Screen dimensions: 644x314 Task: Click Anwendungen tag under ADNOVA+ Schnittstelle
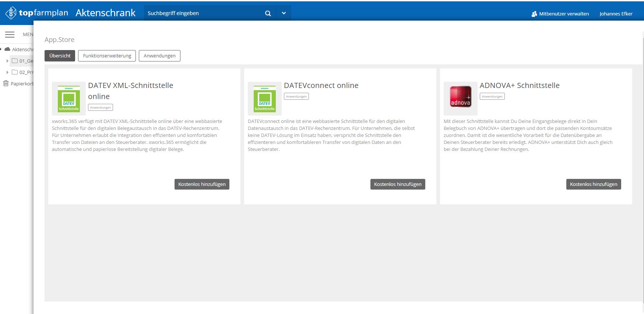coord(492,96)
